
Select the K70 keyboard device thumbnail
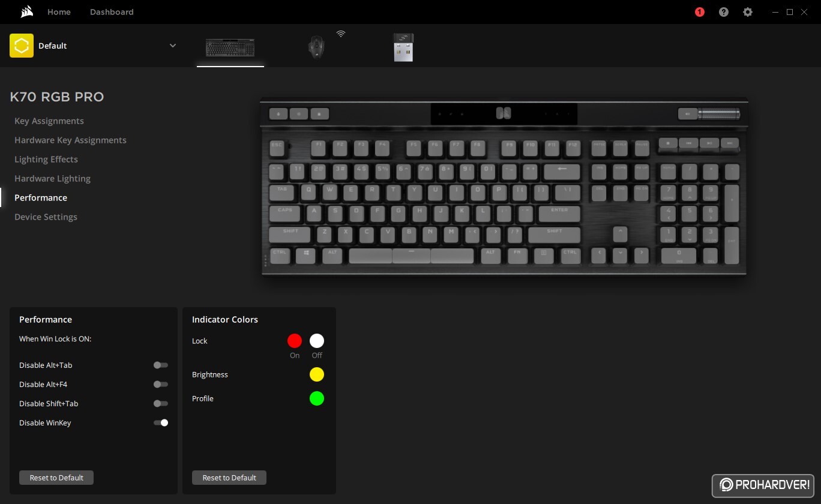230,47
